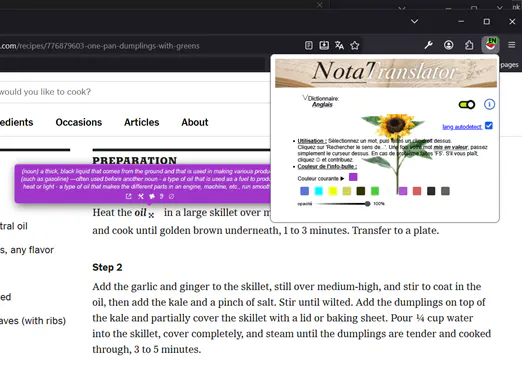Pick the black tooltip color swatch
This screenshot has width=522, height=374.
(x=431, y=191)
